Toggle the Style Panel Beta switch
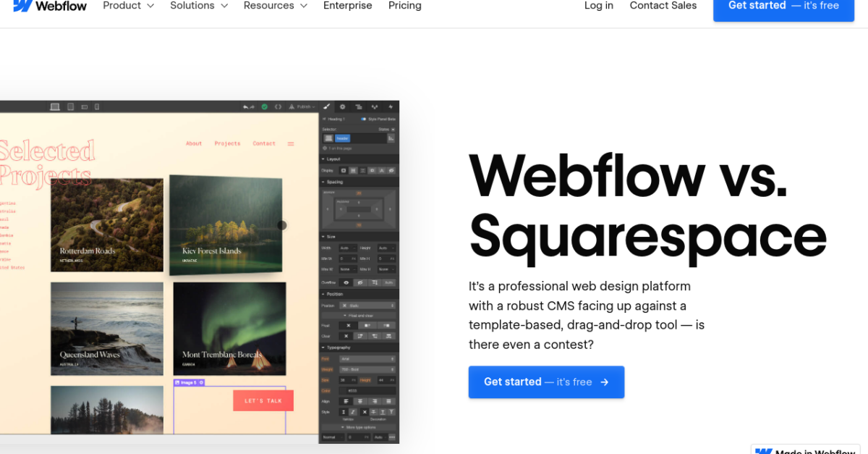 pyautogui.click(x=363, y=119)
